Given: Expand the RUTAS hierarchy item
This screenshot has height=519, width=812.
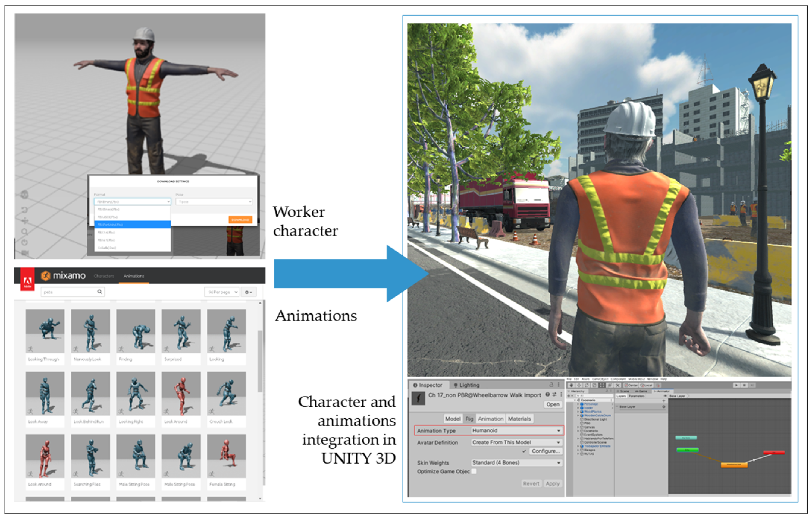Looking at the screenshot, I should [578, 454].
